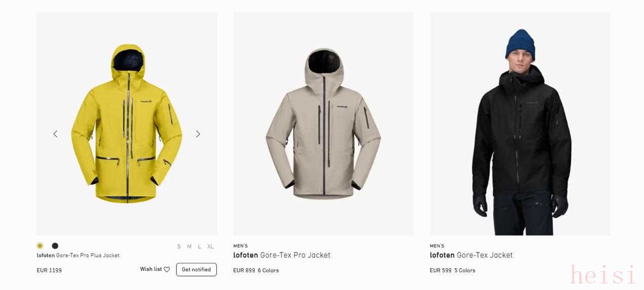Choose size M for Pro Plus Jacket
The width and height of the screenshot is (644, 290).
tap(189, 246)
